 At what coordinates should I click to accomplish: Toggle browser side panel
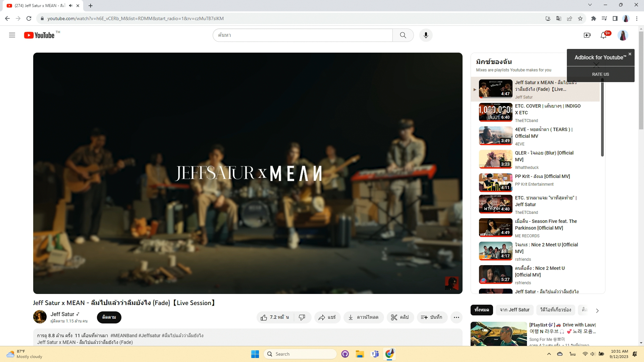coord(615,18)
